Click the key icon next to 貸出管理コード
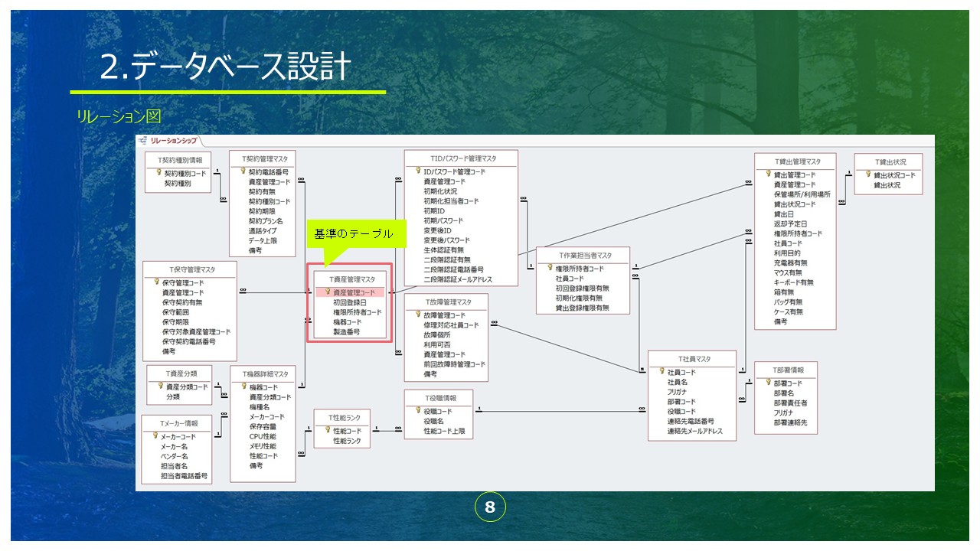The width and height of the screenshot is (980, 551). [x=768, y=174]
